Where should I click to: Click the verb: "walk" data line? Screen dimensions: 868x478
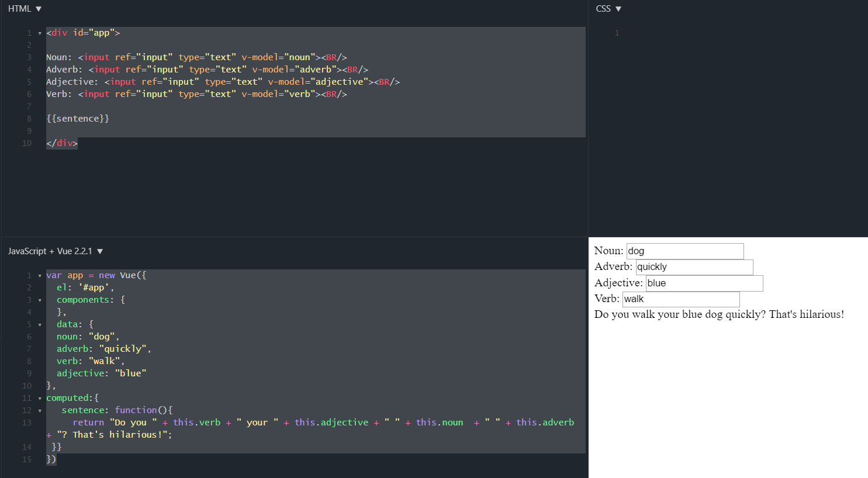point(91,361)
